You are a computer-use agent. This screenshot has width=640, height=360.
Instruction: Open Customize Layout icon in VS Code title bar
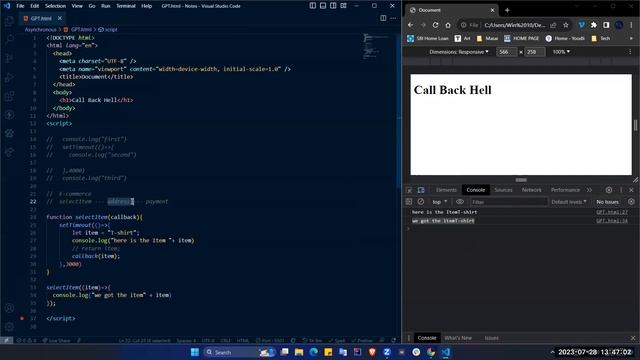pyautogui.click(x=344, y=6)
